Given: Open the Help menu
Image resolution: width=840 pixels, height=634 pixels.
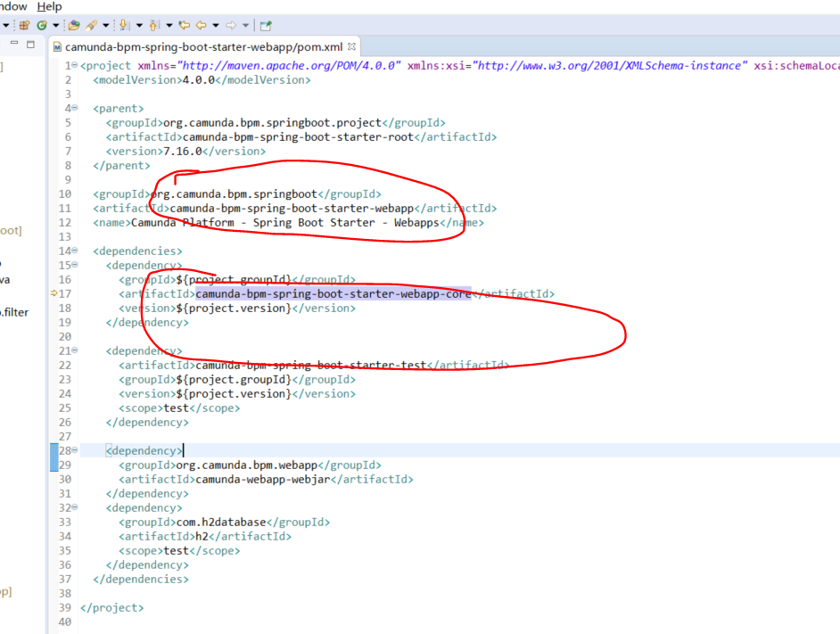Looking at the screenshot, I should pyautogui.click(x=49, y=7).
